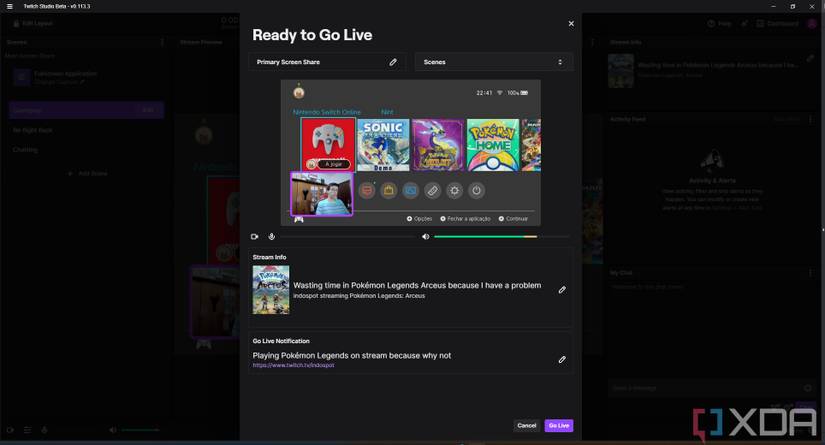Click the purple Go Live button
Viewport: 825px width, 445px height.
(559, 426)
